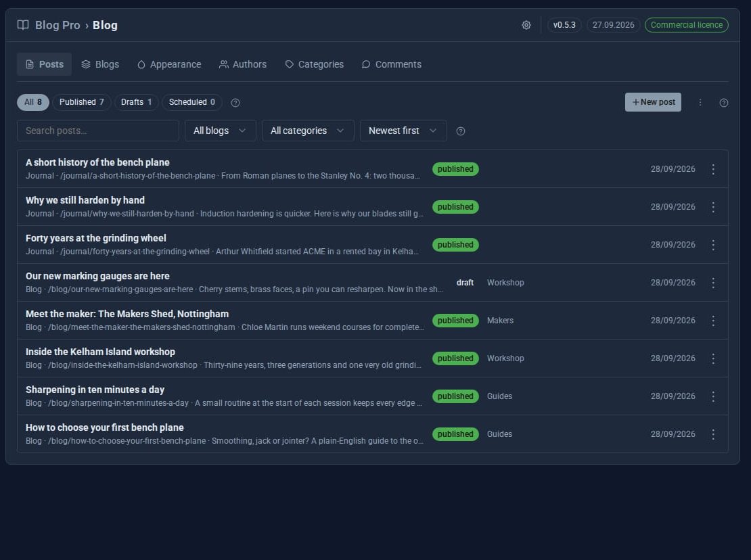Open actions menu for Why we still harden by hand
The image size is (751, 560).
click(712, 207)
